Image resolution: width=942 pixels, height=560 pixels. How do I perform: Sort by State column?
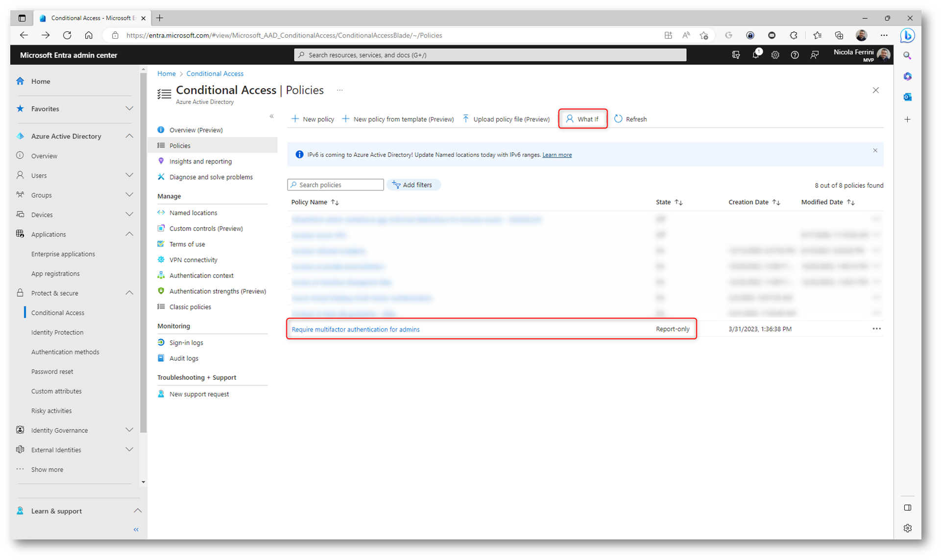669,202
